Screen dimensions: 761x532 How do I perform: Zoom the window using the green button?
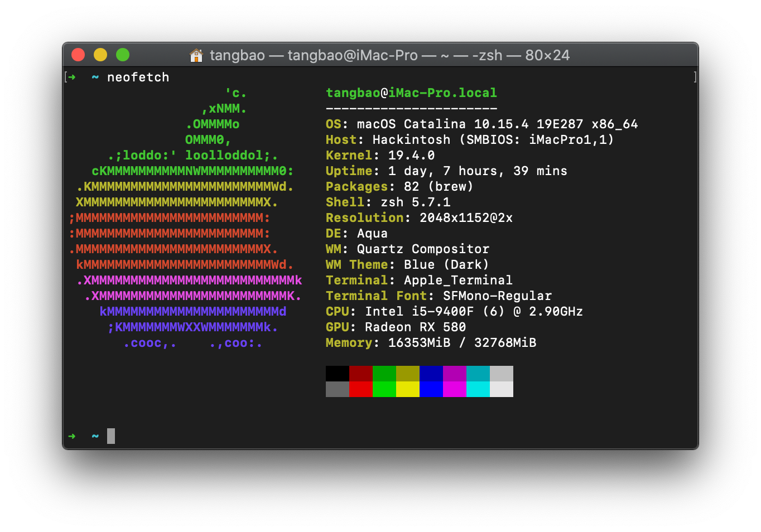123,55
